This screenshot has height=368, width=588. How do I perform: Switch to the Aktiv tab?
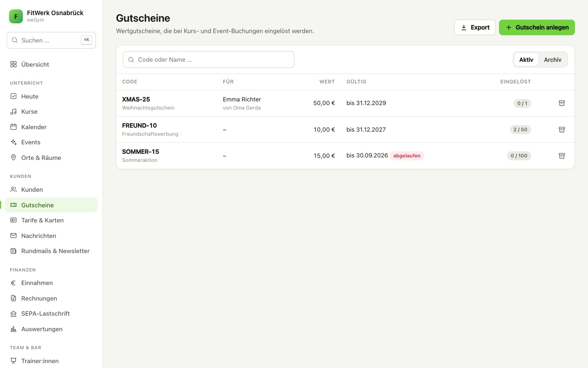[x=526, y=60]
